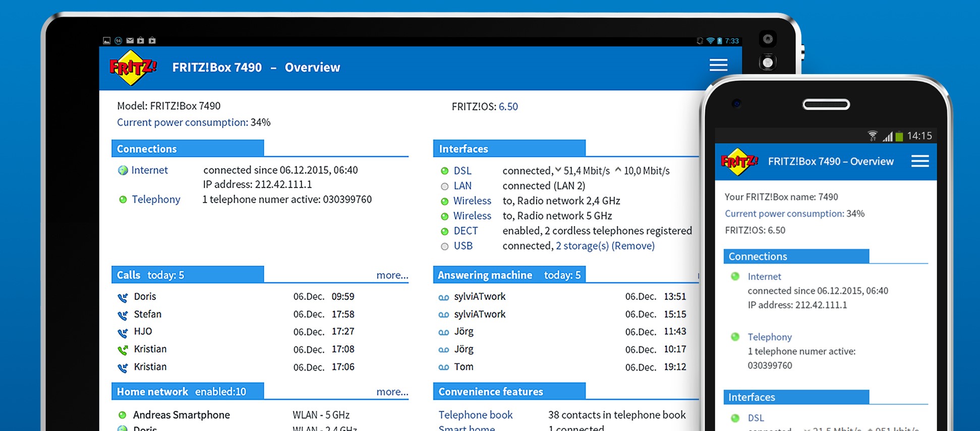Click the green status dot beside DECT
This screenshot has height=431, width=980.
pyautogui.click(x=444, y=231)
